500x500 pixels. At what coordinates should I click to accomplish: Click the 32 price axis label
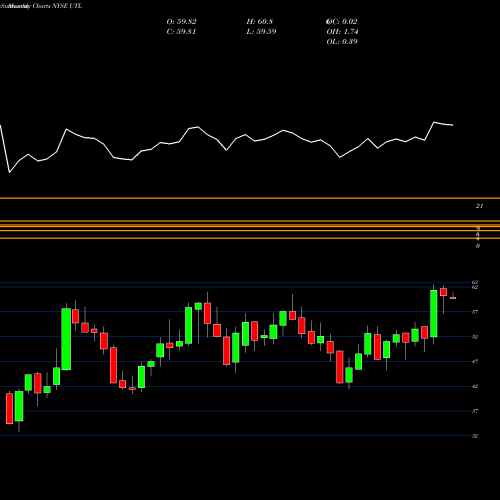click(475, 436)
